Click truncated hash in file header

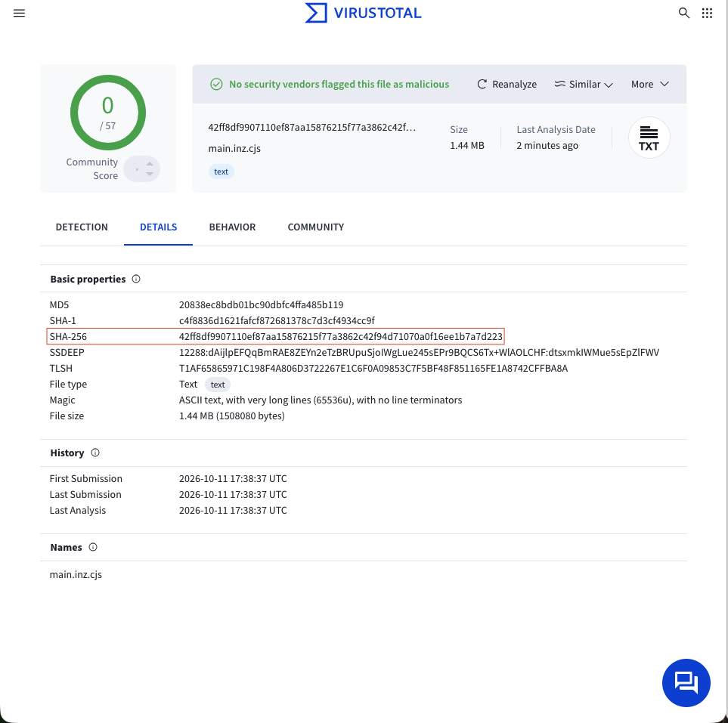pyautogui.click(x=312, y=127)
